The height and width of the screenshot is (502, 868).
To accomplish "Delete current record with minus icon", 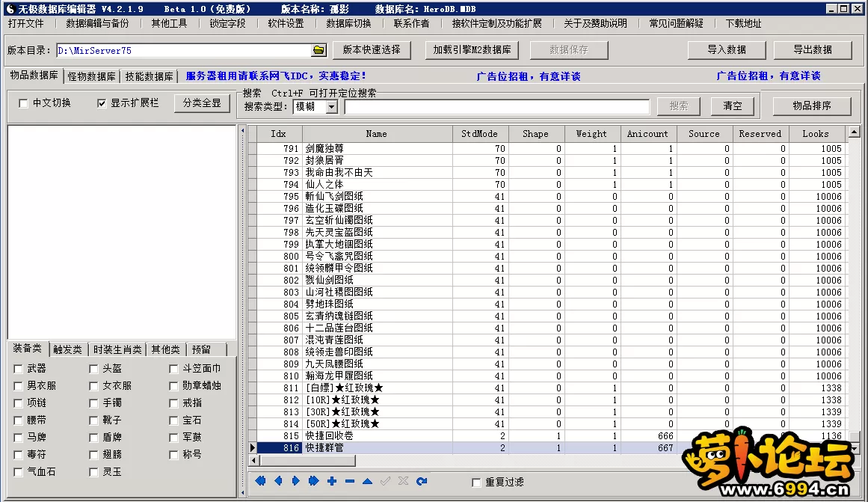I will (349, 481).
